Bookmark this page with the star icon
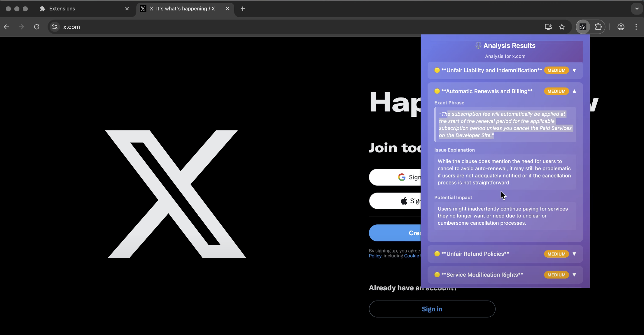The image size is (644, 335). click(562, 27)
